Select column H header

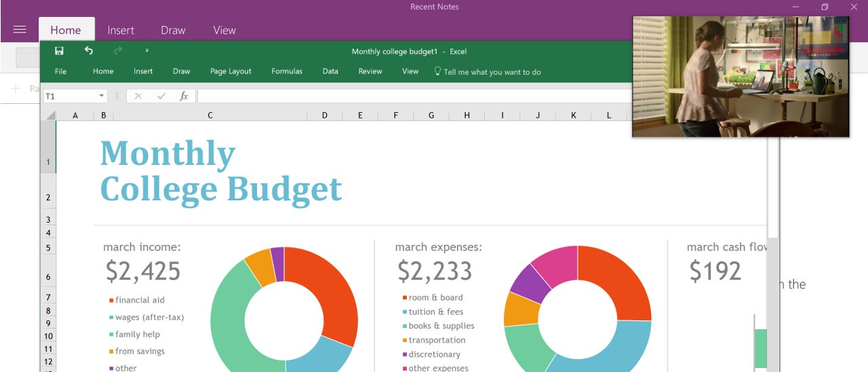[x=467, y=115]
